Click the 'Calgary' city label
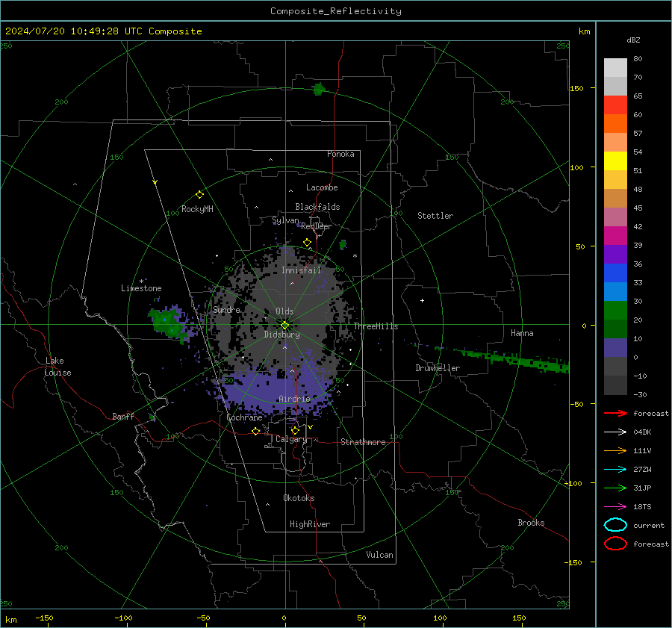Image resolution: width=672 pixels, height=628 pixels. click(x=291, y=439)
